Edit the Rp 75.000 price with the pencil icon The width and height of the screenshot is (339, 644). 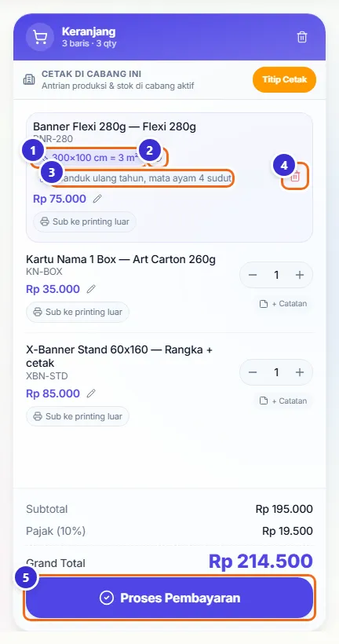(97, 199)
